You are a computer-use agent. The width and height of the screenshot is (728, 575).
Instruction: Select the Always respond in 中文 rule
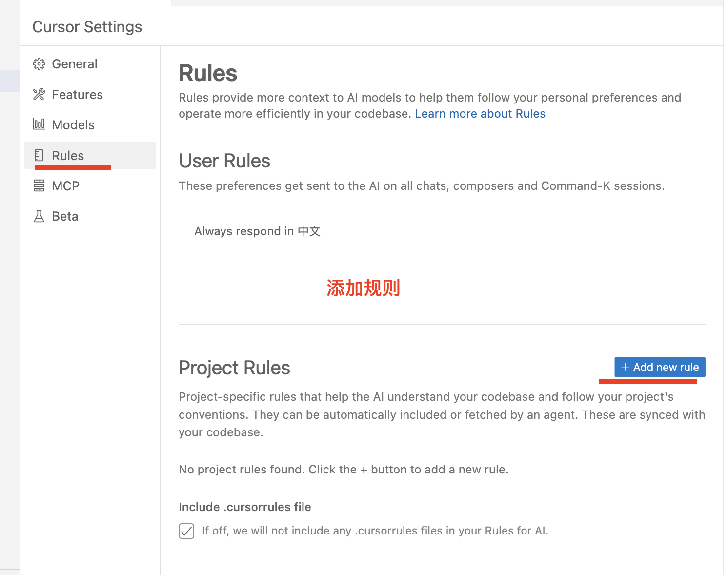coord(257,231)
